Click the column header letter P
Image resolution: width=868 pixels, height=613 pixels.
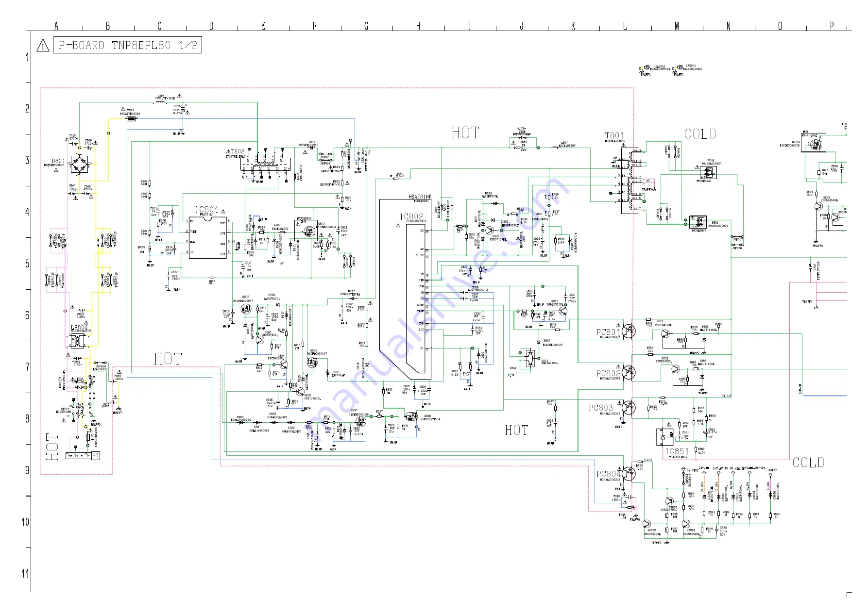click(832, 26)
